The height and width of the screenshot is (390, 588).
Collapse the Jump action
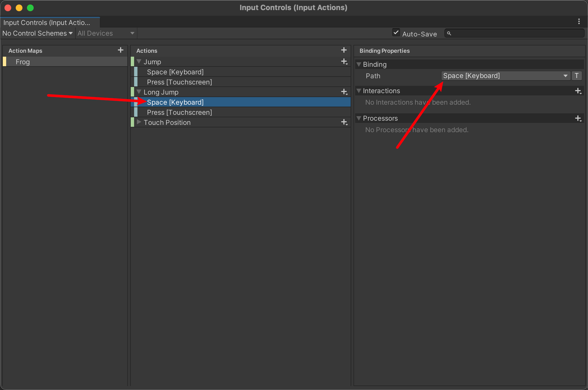click(139, 61)
